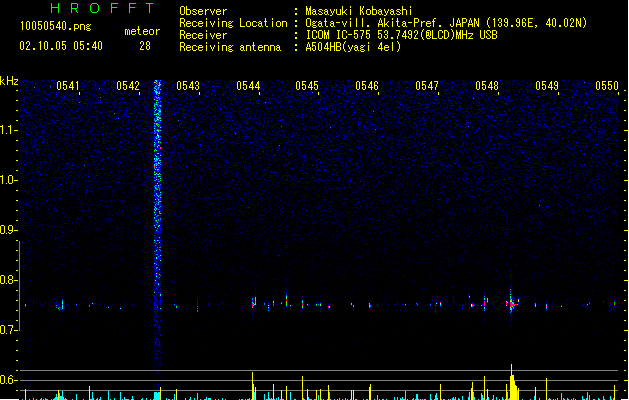
Task: Click the 1.1 kHz frequency label
Action: (x=8, y=130)
